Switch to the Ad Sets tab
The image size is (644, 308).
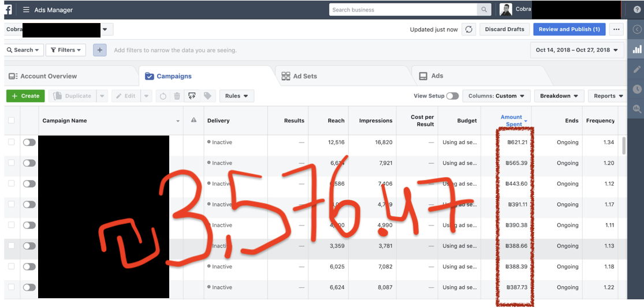299,76
